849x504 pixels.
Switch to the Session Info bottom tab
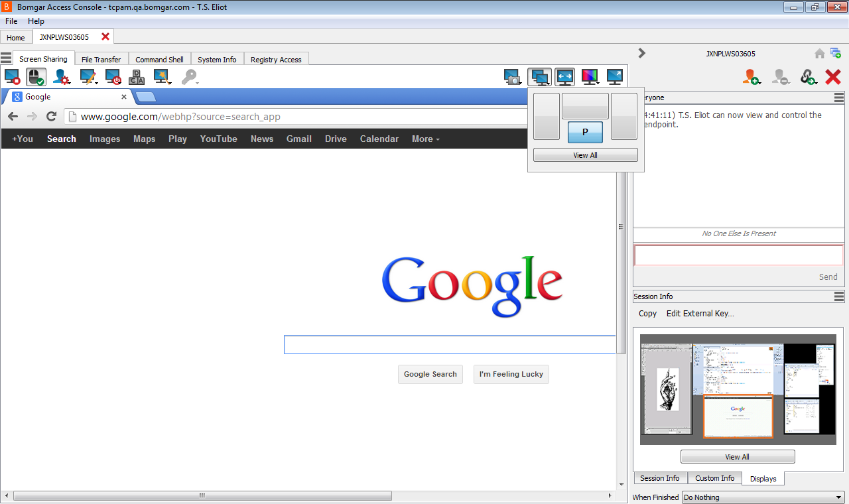click(659, 478)
